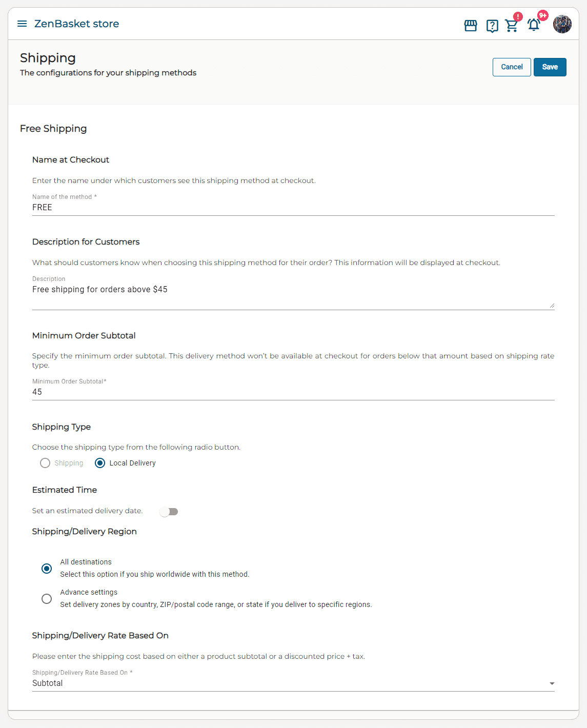Screen dimensions: 587x728
Task: Open the hamburger navigation menu
Action: pos(22,24)
